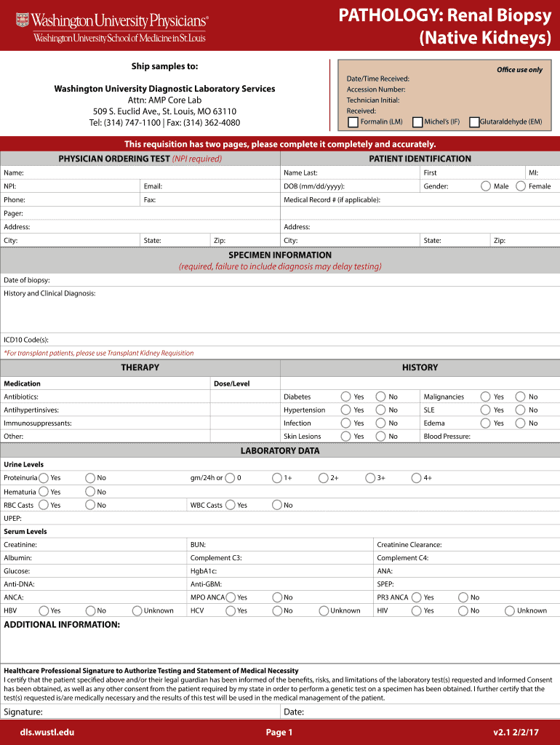Select Yes for Diabetes history

point(346,397)
